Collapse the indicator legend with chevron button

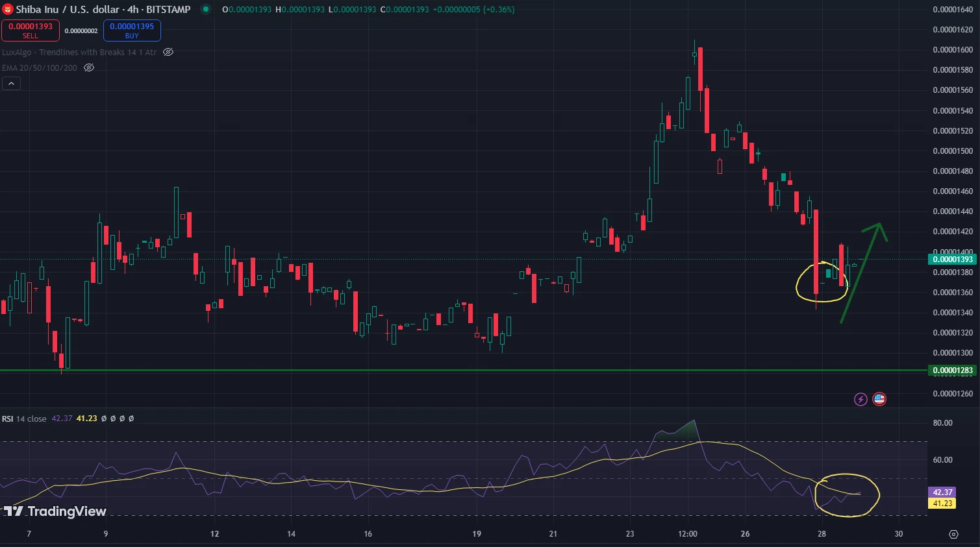pos(11,83)
